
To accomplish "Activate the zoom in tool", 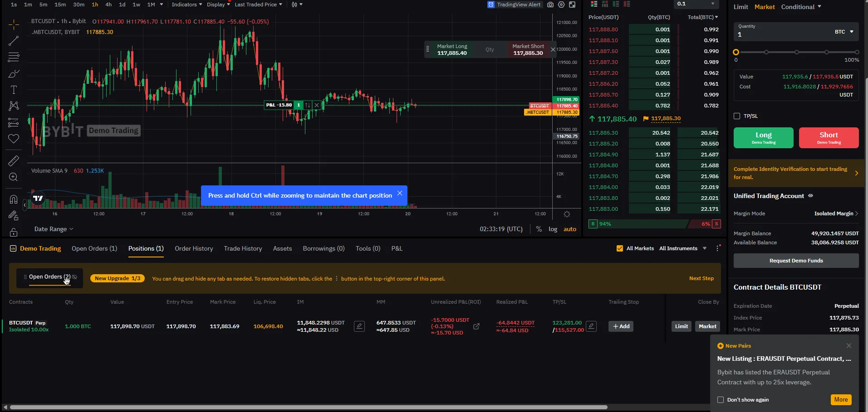I will click(x=14, y=177).
